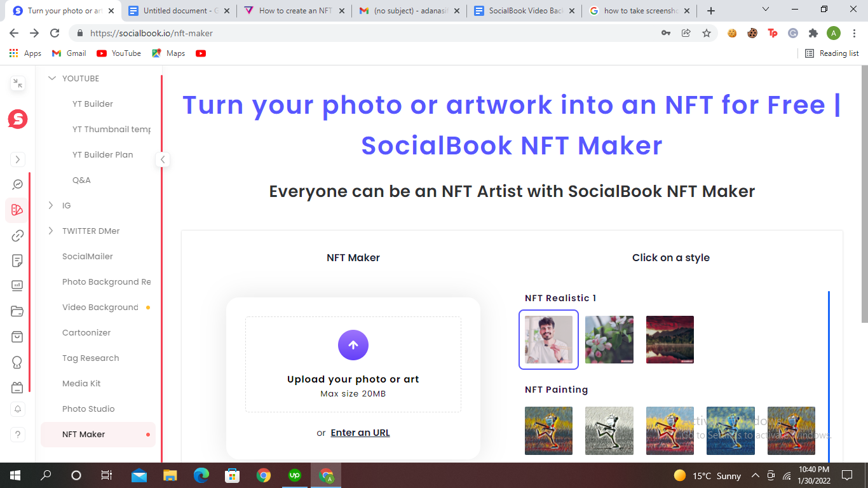Open the saved passwords key icon
868x488 pixels.
666,33
